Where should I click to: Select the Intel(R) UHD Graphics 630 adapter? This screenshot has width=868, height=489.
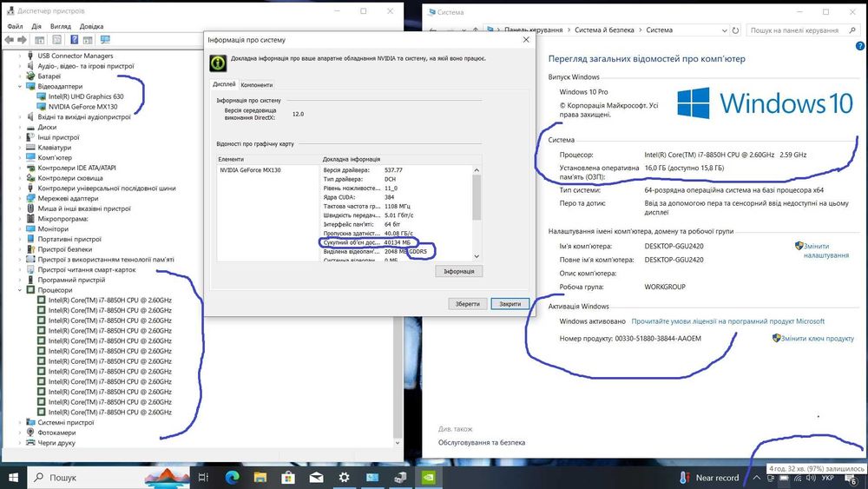click(86, 96)
